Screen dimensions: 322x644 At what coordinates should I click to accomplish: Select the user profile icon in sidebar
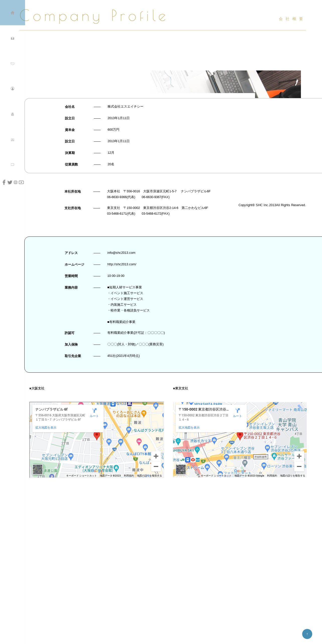click(x=13, y=89)
